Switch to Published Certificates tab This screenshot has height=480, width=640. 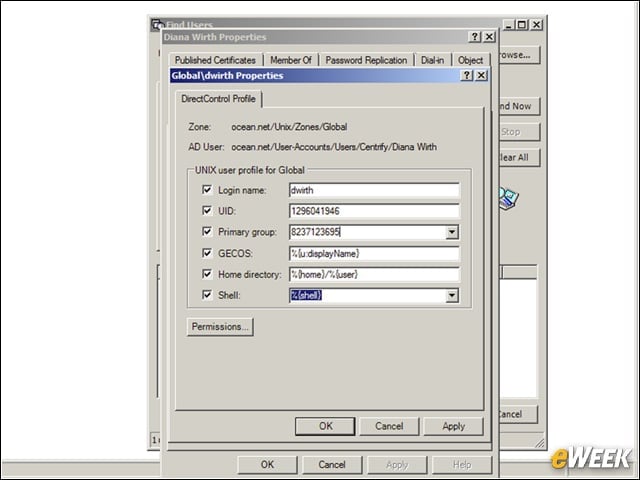(x=215, y=60)
